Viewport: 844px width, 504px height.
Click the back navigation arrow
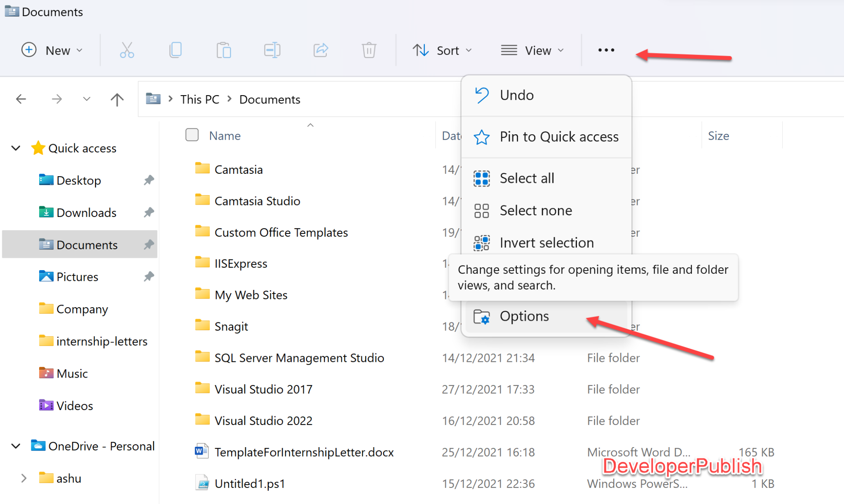(21, 99)
